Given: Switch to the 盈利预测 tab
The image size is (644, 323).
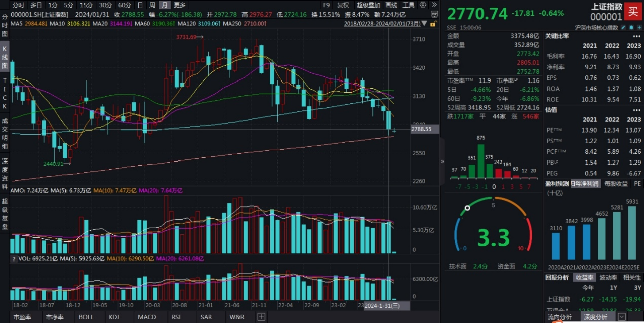Looking at the screenshot, I should (557, 184).
